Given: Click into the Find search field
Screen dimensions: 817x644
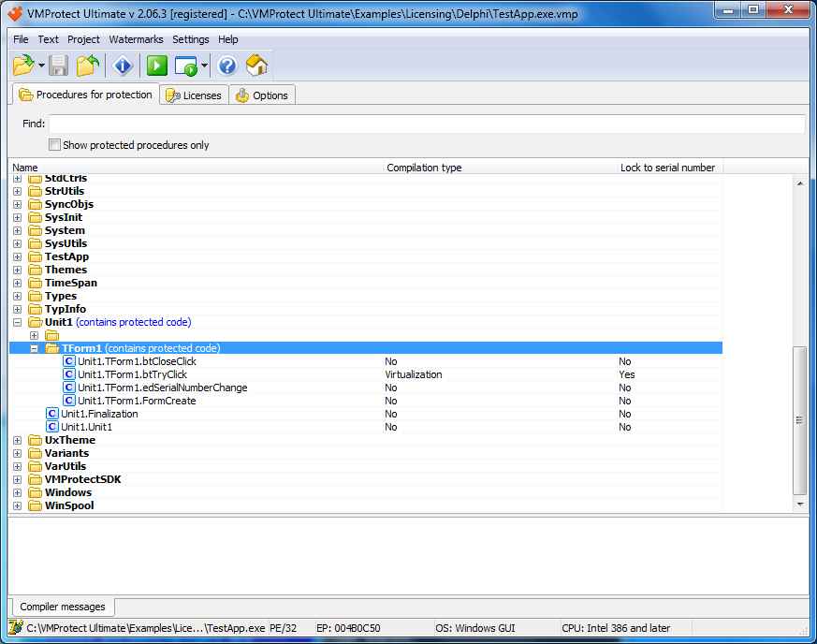Looking at the screenshot, I should (x=426, y=124).
